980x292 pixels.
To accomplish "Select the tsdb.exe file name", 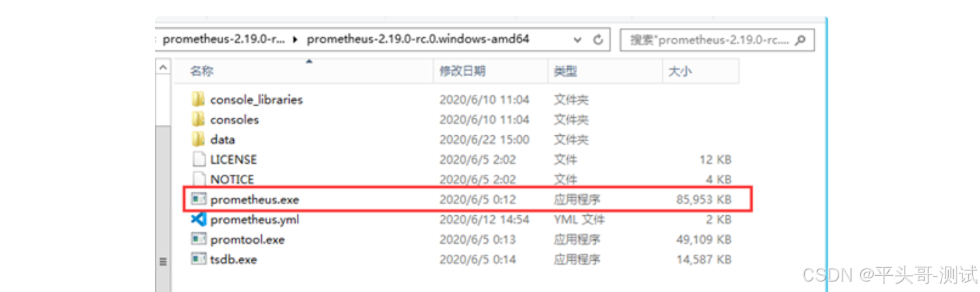I will coord(234,259).
